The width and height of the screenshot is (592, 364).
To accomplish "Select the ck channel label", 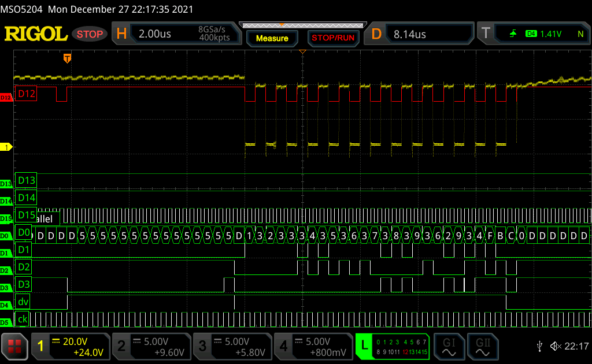I will (x=22, y=319).
